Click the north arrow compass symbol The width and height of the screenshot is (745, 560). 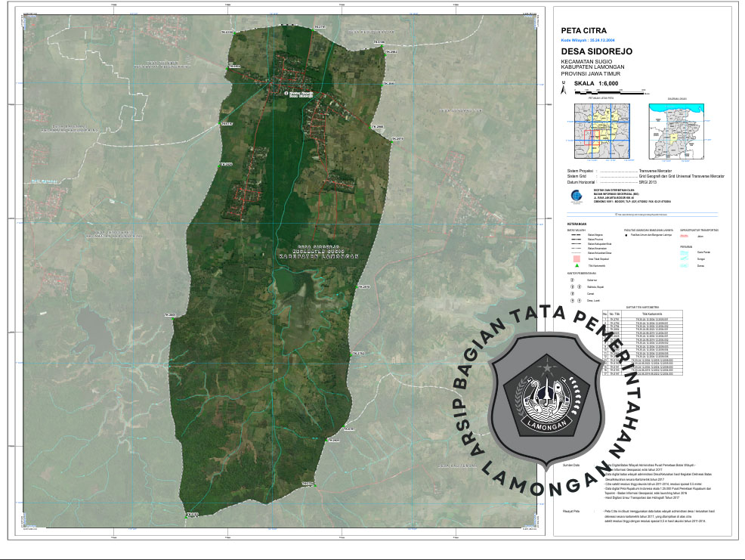coord(564,89)
